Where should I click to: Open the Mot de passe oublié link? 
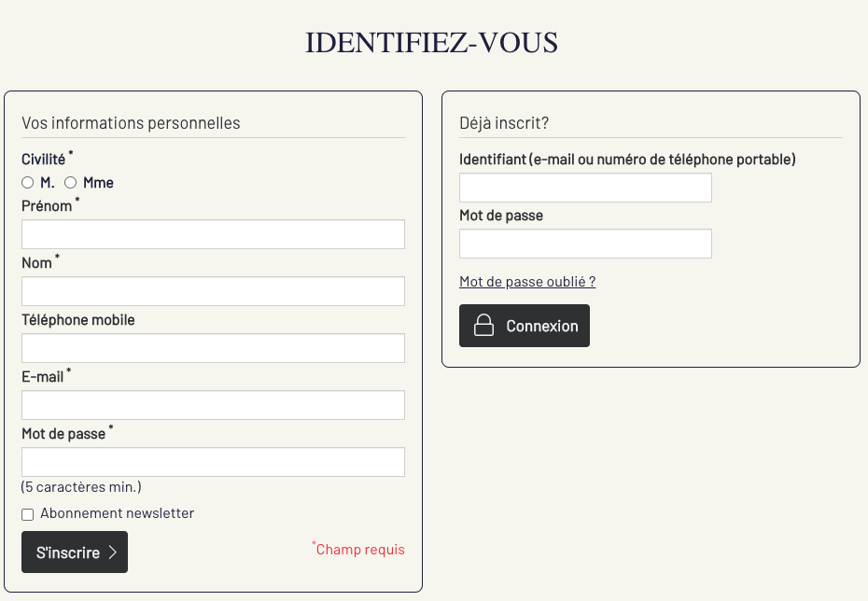[x=527, y=282]
